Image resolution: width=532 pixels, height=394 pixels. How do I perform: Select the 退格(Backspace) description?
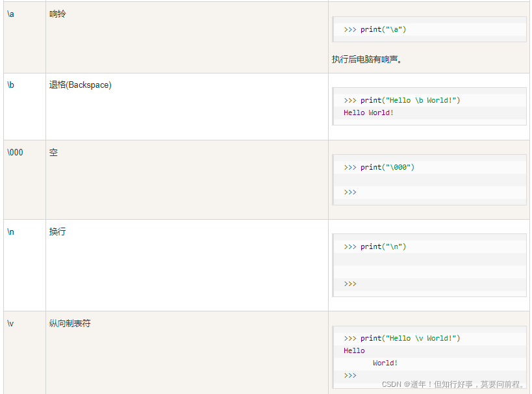(x=80, y=85)
